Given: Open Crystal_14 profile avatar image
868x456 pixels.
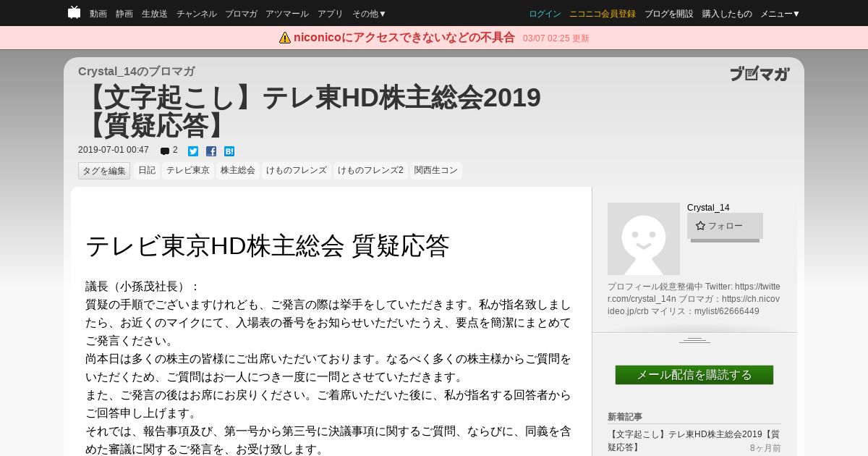Looking at the screenshot, I should click(644, 239).
